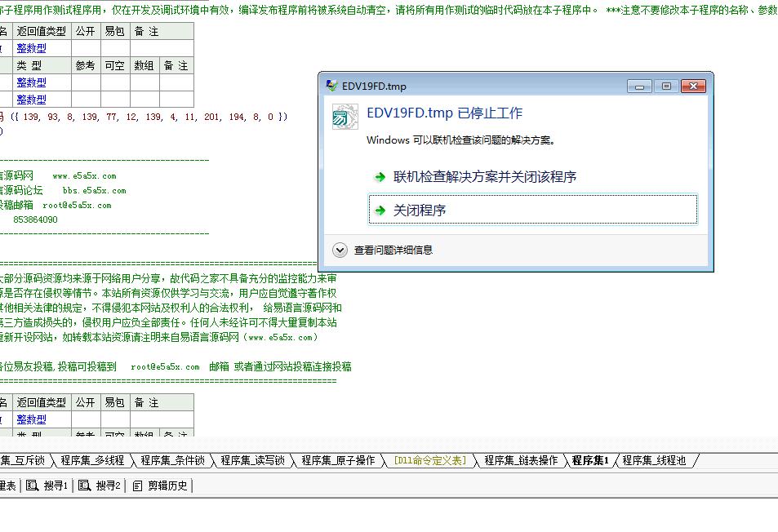Viewport: 778px width, 532px height.
Task: Open the [Dll命令定义表] tab
Action: pyautogui.click(x=429, y=460)
